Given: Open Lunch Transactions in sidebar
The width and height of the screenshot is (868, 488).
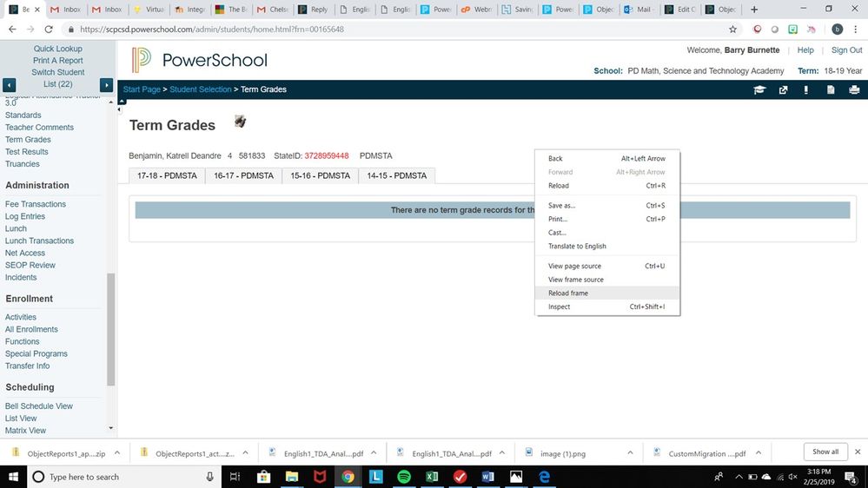Looking at the screenshot, I should pyautogui.click(x=39, y=241).
